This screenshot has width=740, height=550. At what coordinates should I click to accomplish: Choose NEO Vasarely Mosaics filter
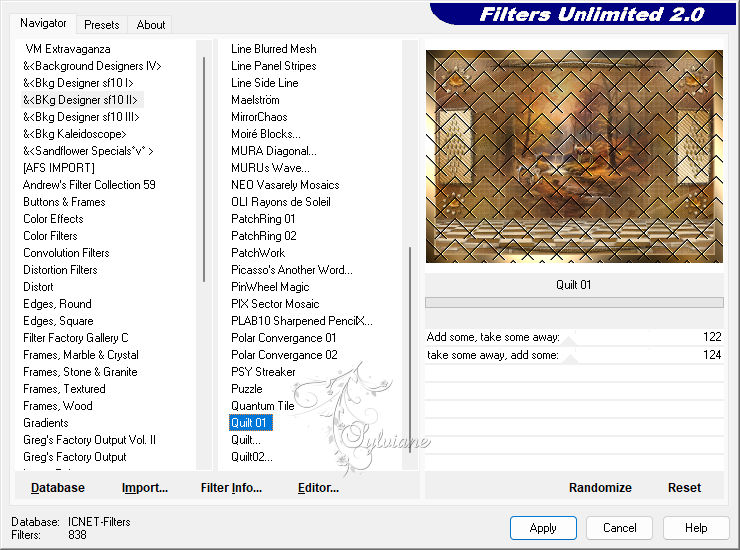pos(285,185)
